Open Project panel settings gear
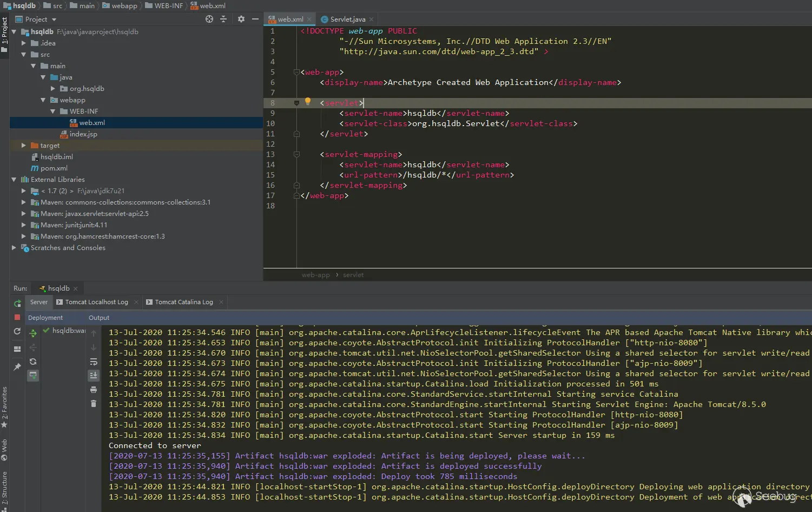 (241, 19)
